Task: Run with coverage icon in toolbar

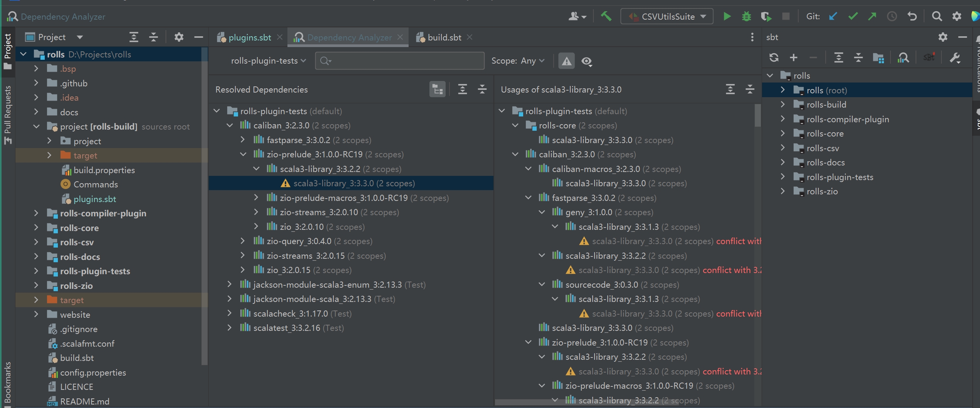Action: click(766, 17)
